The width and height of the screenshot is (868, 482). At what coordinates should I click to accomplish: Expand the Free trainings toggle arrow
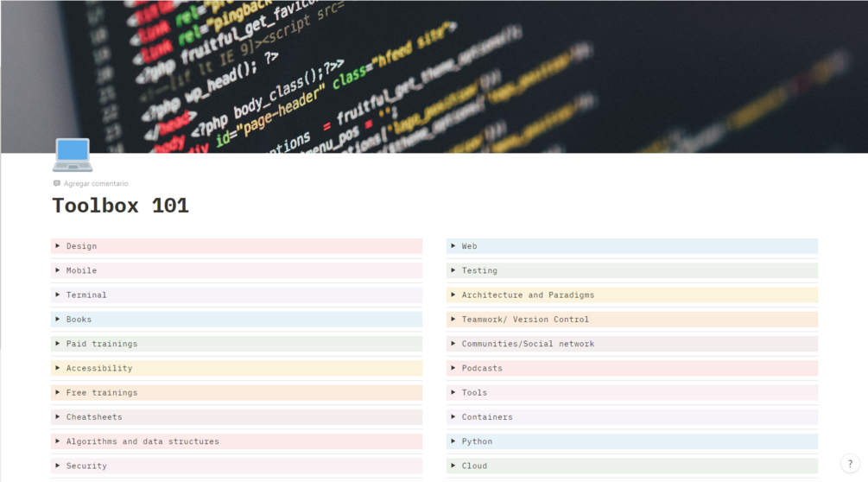[x=58, y=392]
